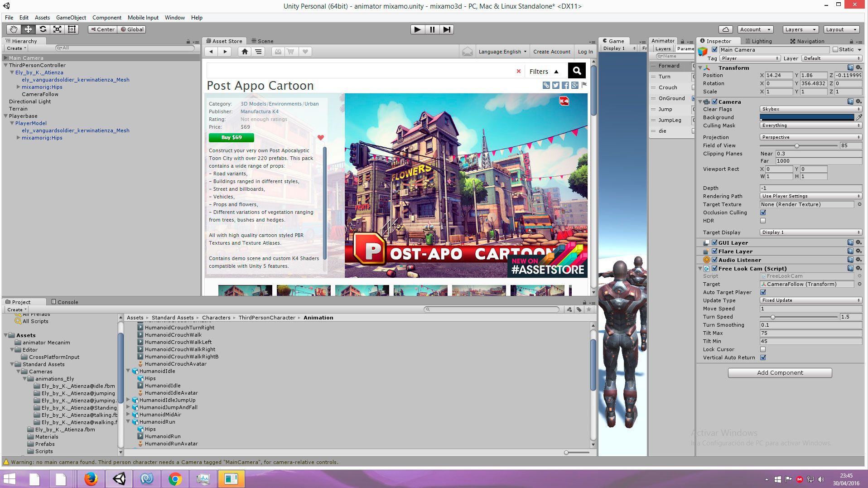868x488 pixels.
Task: Enable the Lock Cursor checkbox
Action: [x=763, y=349]
